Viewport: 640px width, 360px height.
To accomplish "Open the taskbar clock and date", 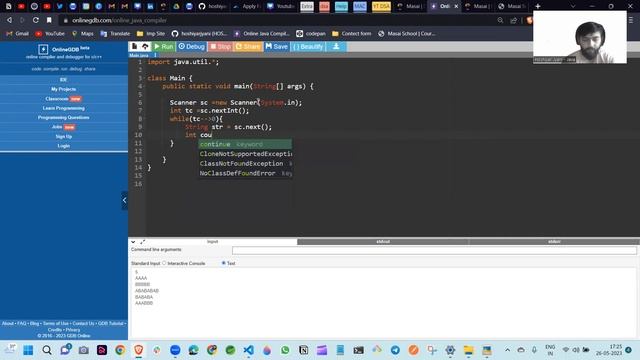I will coord(609,350).
